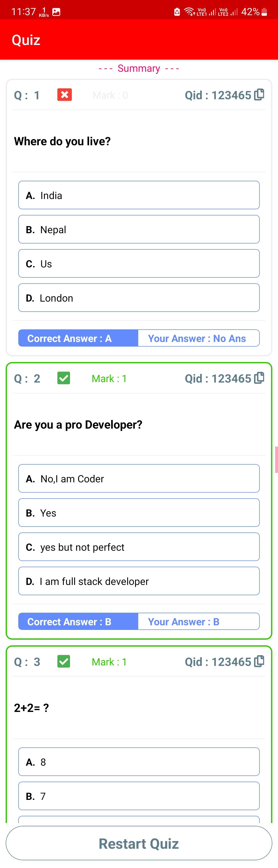278x868 pixels.
Task: Tap the green checkmark on question 2
Action: tap(64, 378)
